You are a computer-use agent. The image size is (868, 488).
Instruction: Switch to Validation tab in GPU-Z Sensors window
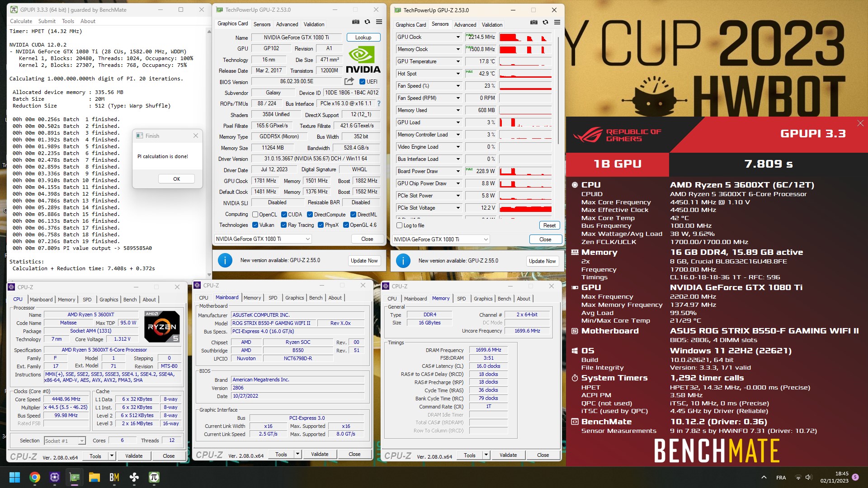(492, 25)
